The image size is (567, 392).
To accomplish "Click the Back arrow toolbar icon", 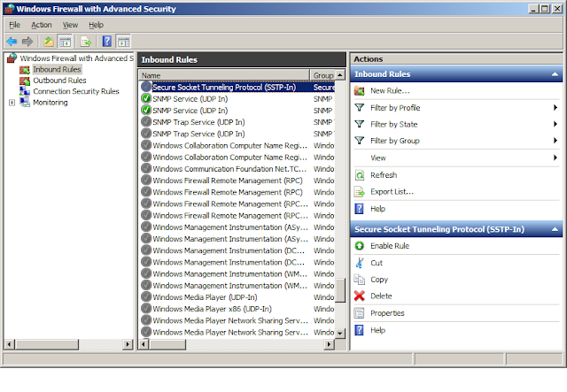I will click(x=12, y=42).
